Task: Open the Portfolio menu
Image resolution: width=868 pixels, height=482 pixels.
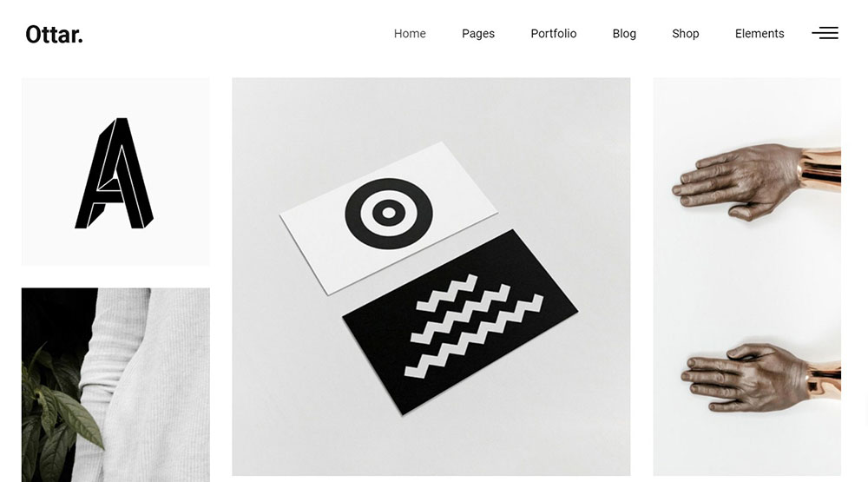Action: 554,34
